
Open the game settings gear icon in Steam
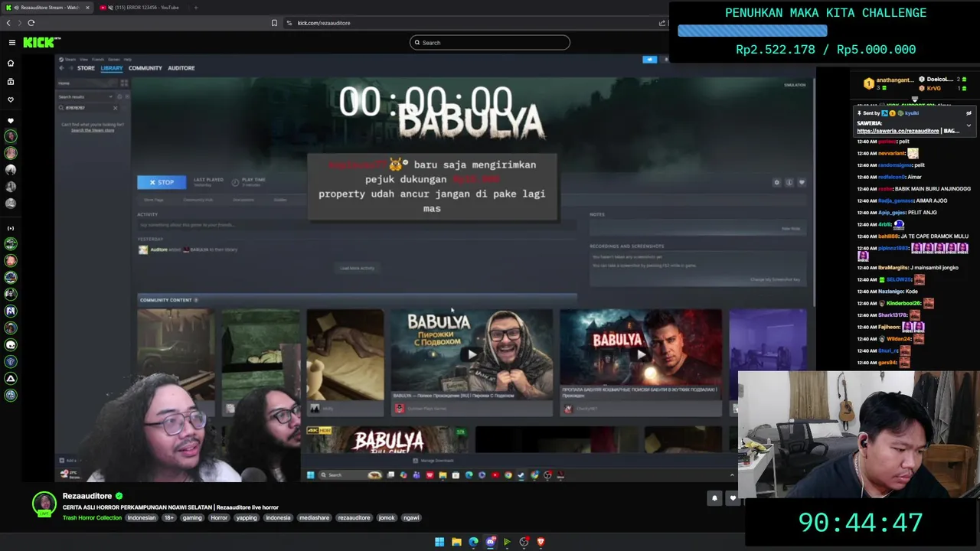776,182
